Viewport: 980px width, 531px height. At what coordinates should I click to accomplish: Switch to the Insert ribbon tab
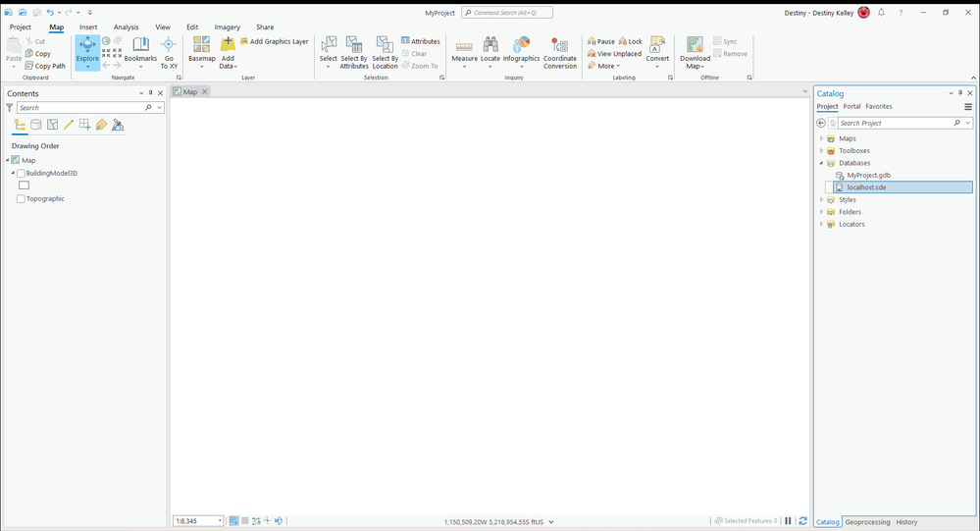tap(88, 27)
